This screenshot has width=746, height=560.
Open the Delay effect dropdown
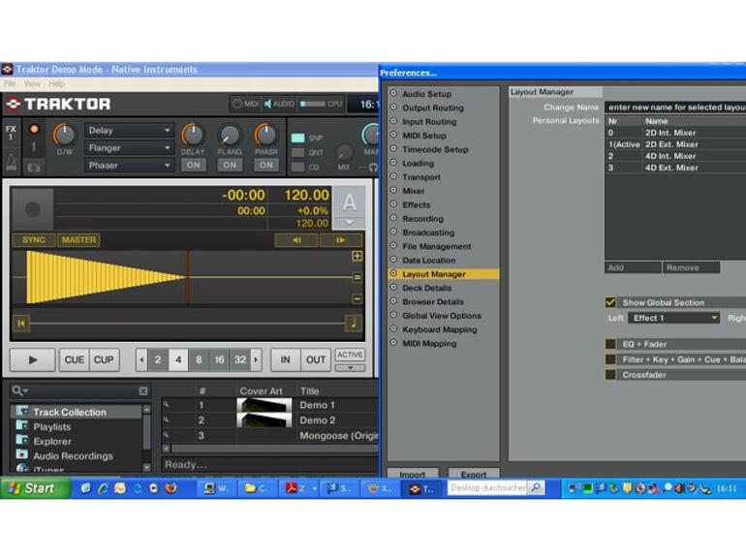130,130
